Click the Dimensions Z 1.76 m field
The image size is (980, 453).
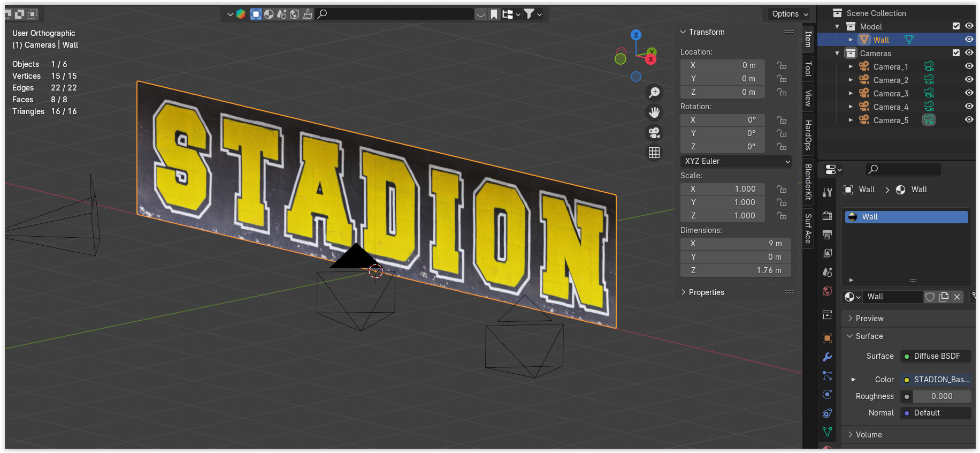coord(736,270)
